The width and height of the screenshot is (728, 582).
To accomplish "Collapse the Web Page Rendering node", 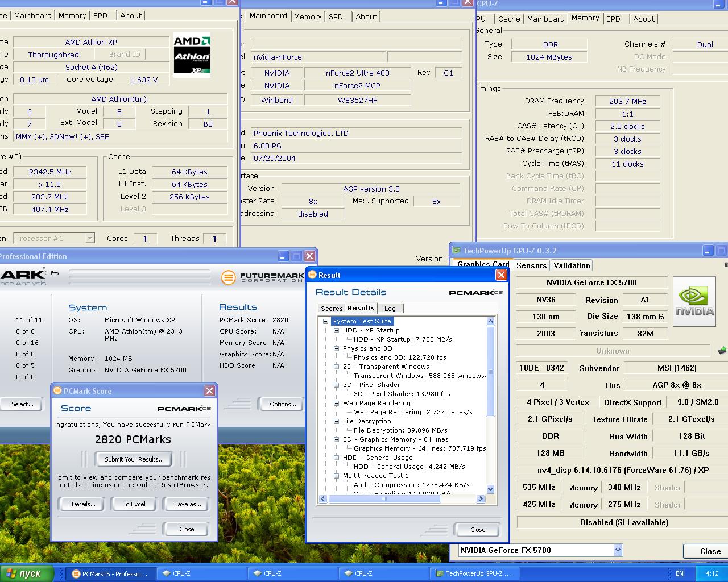I will click(x=337, y=403).
